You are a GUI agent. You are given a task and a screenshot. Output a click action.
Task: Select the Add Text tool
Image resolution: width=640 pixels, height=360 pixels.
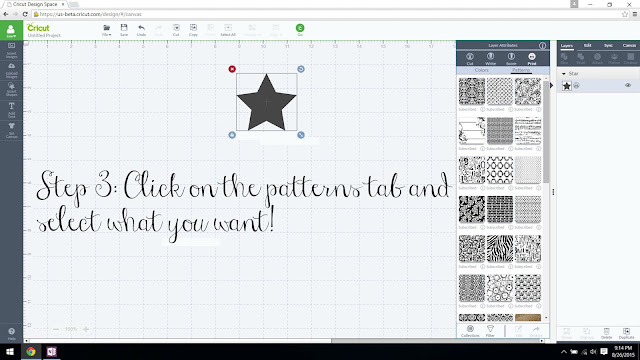coord(11,110)
